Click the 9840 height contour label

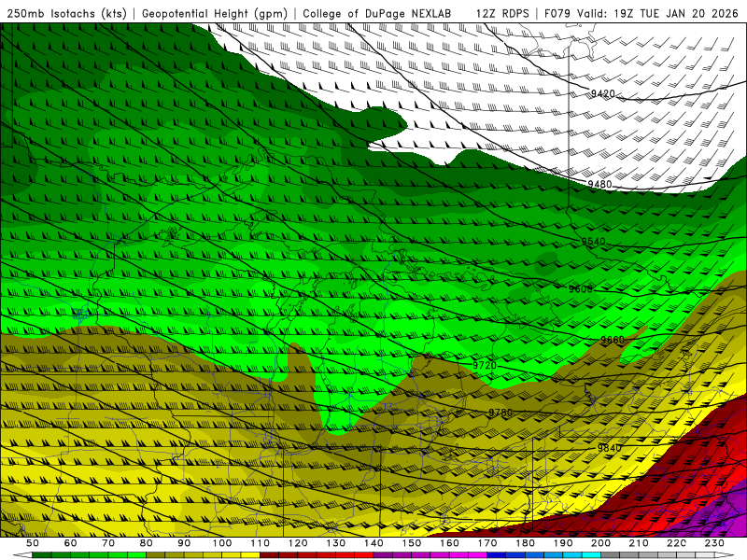(610, 448)
